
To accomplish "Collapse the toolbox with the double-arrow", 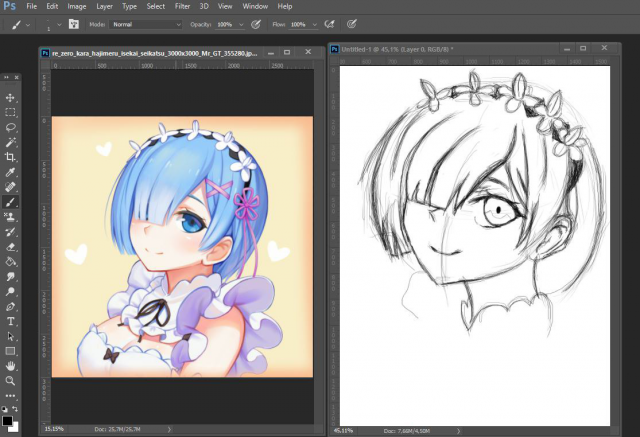I will 6,77.
